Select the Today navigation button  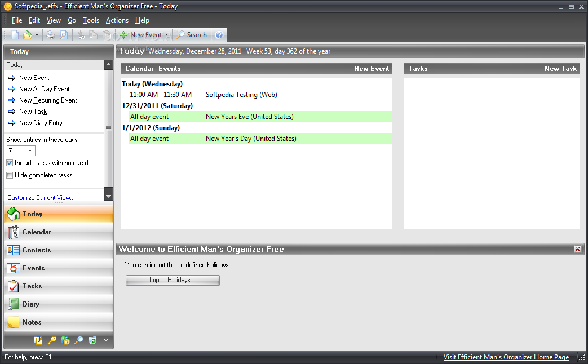[x=59, y=214]
